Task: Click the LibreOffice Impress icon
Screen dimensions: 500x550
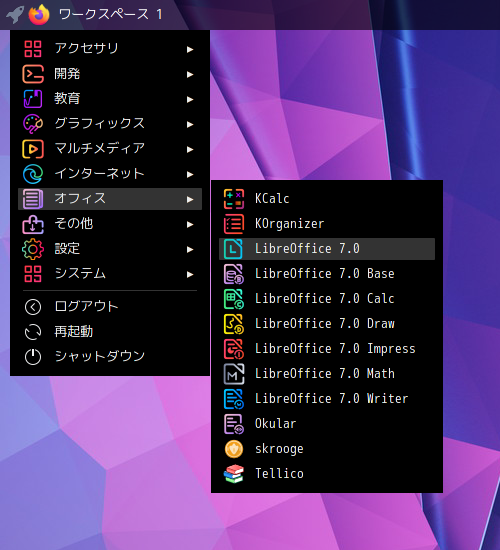Action: point(234,349)
